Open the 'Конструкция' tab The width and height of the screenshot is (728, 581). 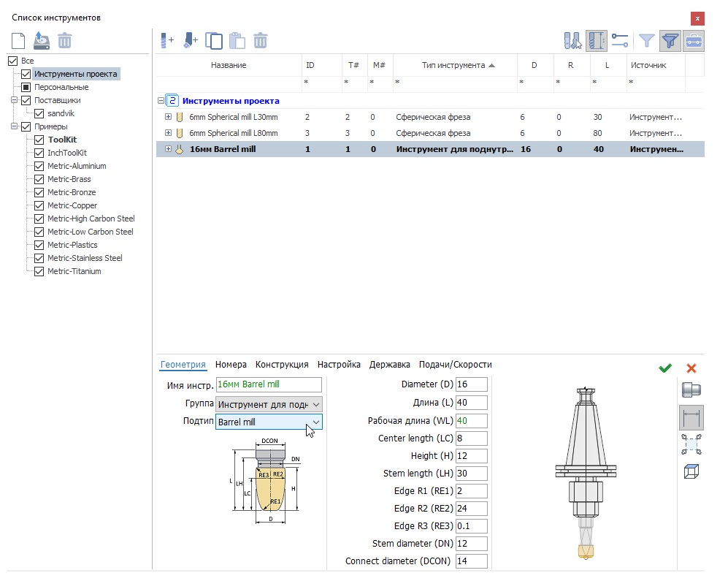[282, 365]
